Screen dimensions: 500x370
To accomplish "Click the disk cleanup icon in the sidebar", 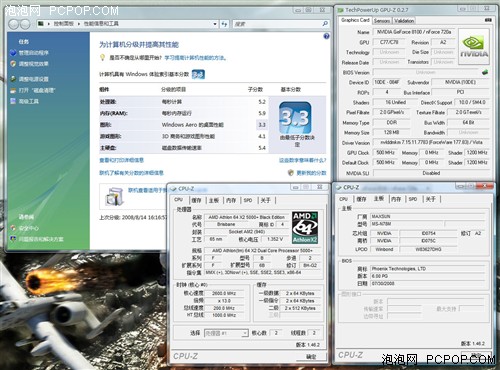I will (13, 90).
